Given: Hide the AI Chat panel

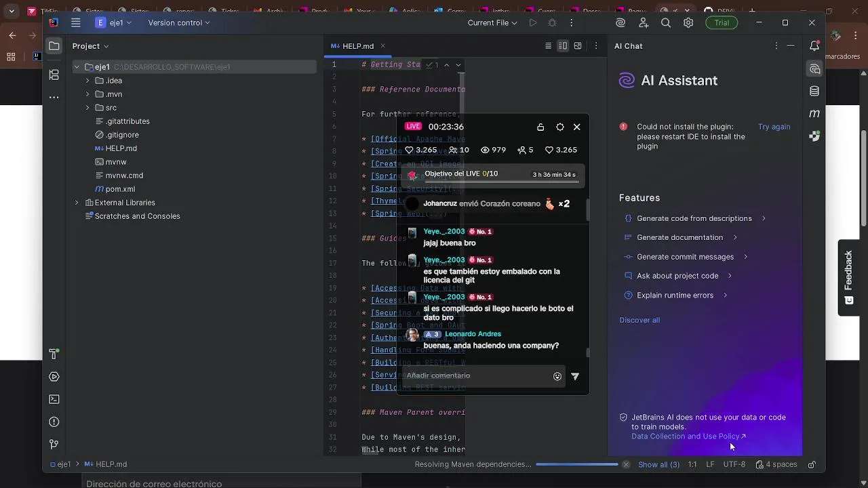Looking at the screenshot, I should click(x=791, y=46).
